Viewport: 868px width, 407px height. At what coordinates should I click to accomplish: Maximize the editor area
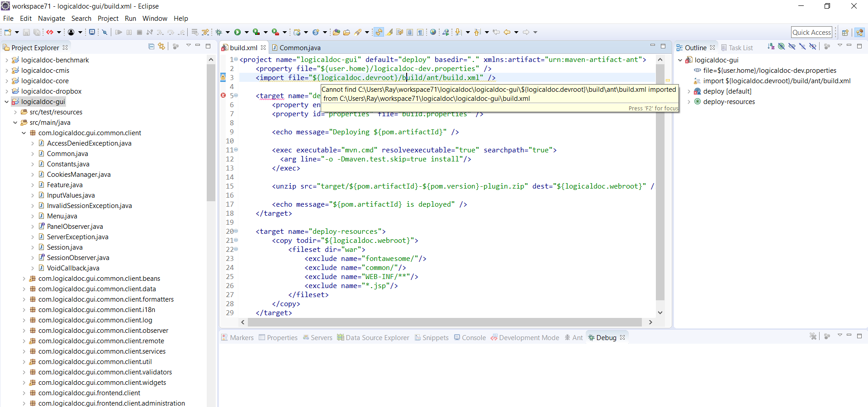tap(663, 46)
